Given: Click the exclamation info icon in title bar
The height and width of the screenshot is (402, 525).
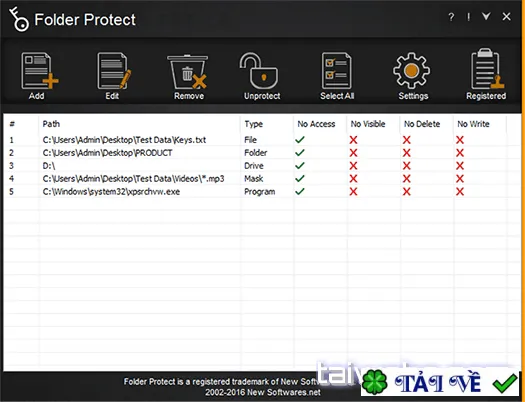Looking at the screenshot, I should pos(468,17).
